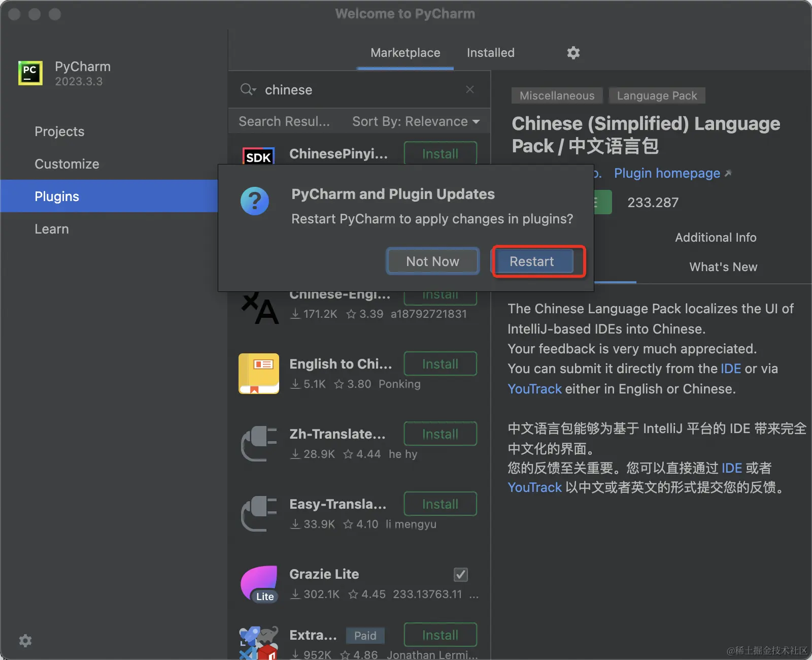Click author a18792721831

[429, 314]
